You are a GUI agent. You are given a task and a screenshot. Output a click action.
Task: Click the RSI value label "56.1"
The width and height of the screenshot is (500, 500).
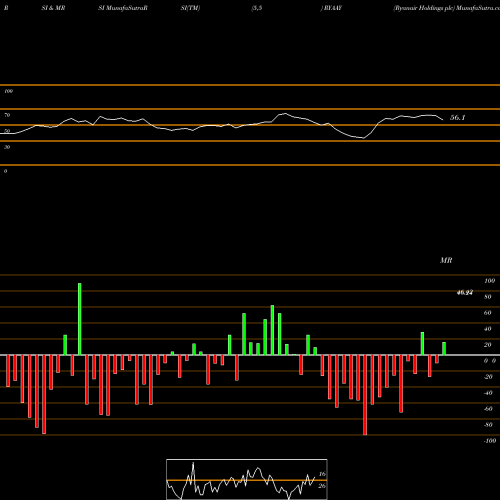(457, 118)
